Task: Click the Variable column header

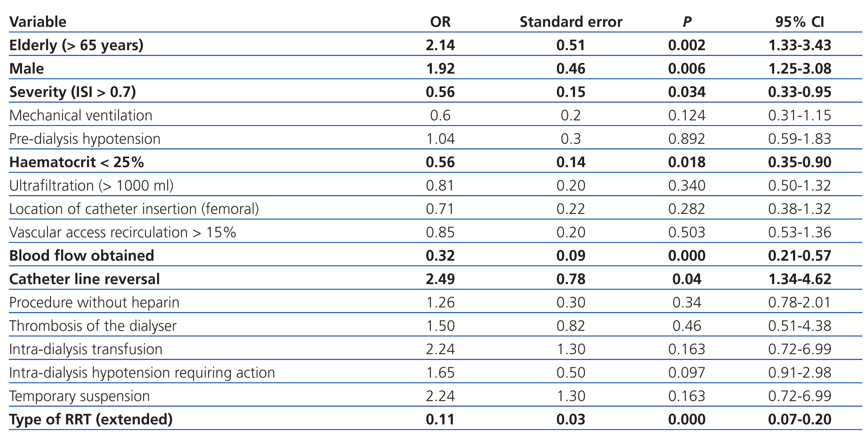Action: pos(38,22)
